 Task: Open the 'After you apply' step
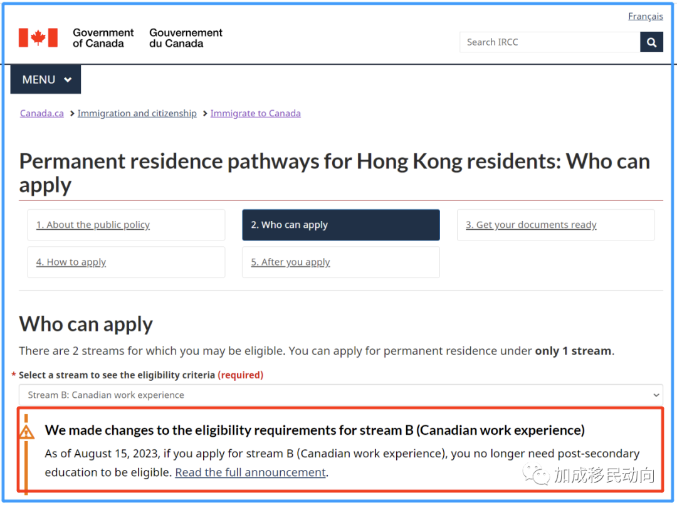pos(290,262)
